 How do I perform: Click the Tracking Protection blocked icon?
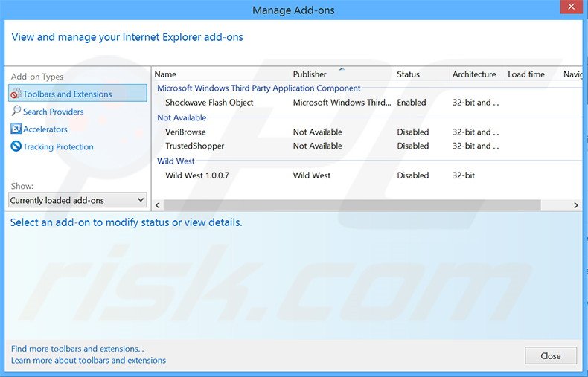(x=16, y=146)
